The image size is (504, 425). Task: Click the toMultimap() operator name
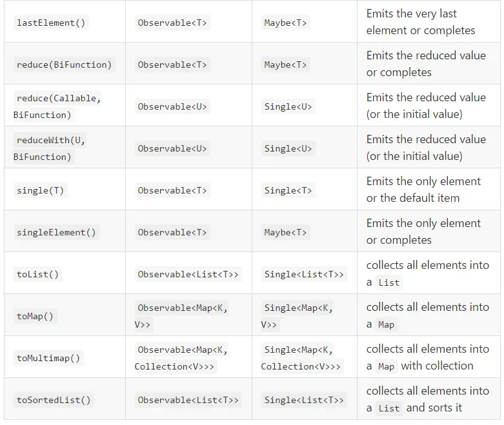coord(48,358)
